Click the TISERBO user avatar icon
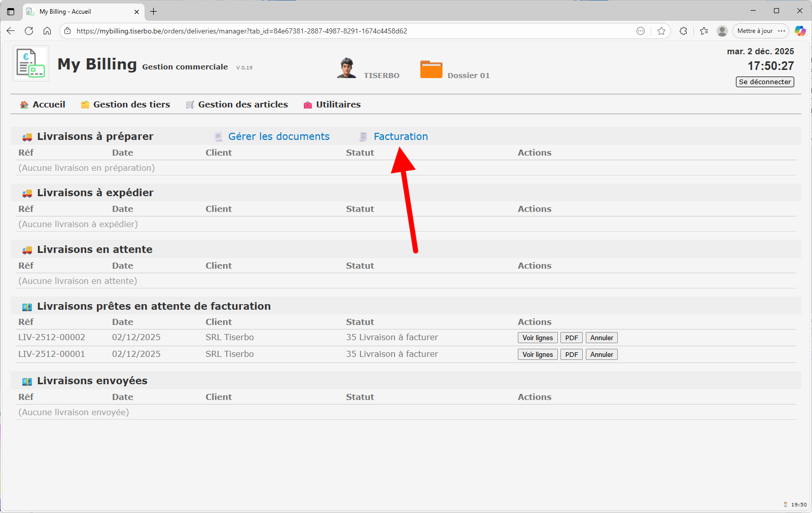This screenshot has height=513, width=812. (346, 68)
